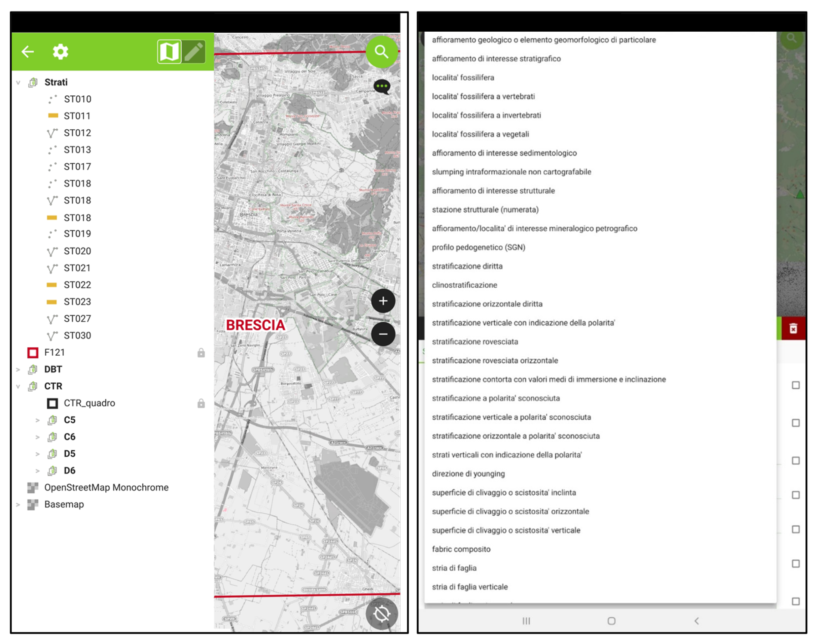
Task: Toggle the lock on CTR_quadro layer
Action: coord(201,403)
